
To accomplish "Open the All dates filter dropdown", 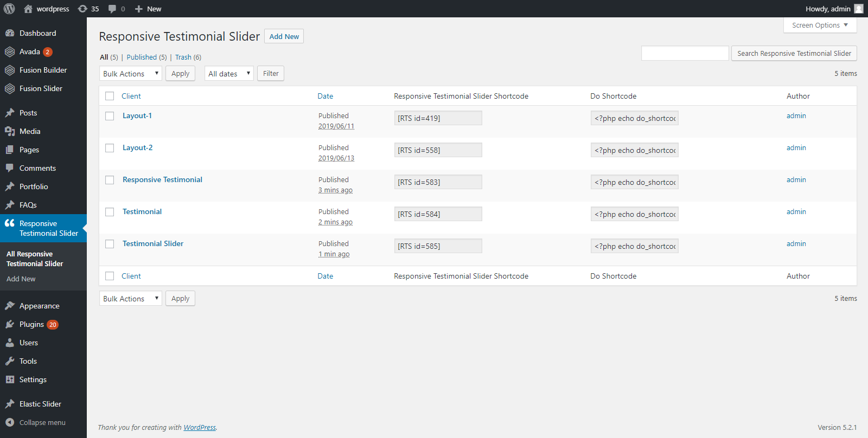I will coord(229,73).
